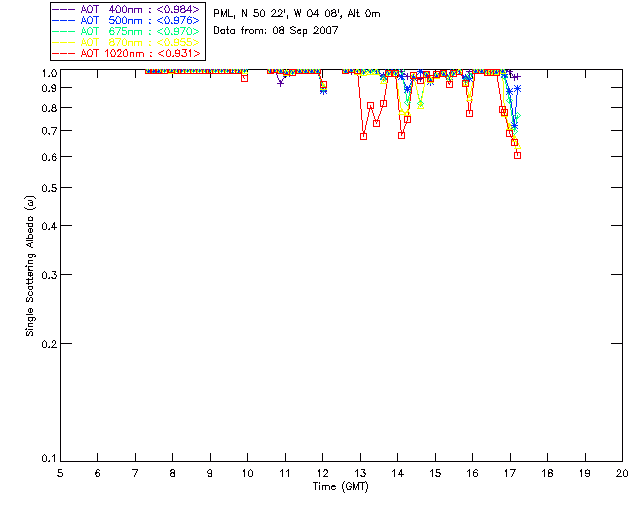Image resolution: width=640 pixels, height=512 pixels.
Task: Click the y-axis tick label 0.5
Action: tap(49, 188)
